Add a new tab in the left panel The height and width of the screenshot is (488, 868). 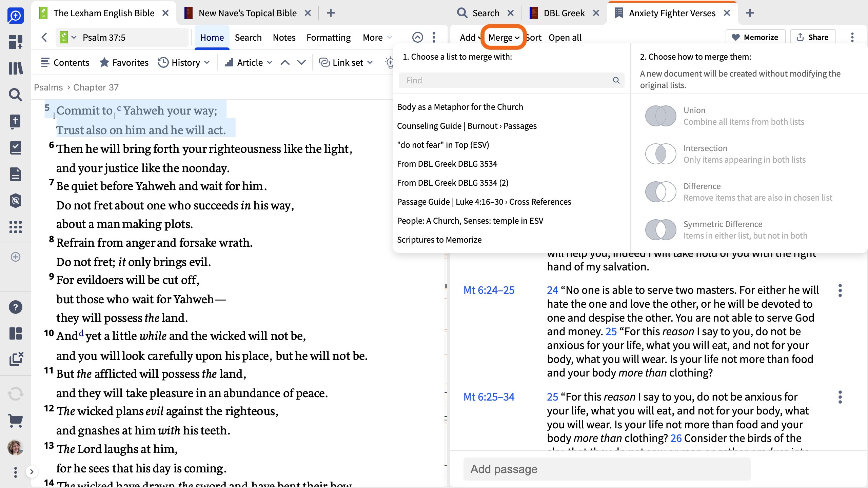pos(331,13)
